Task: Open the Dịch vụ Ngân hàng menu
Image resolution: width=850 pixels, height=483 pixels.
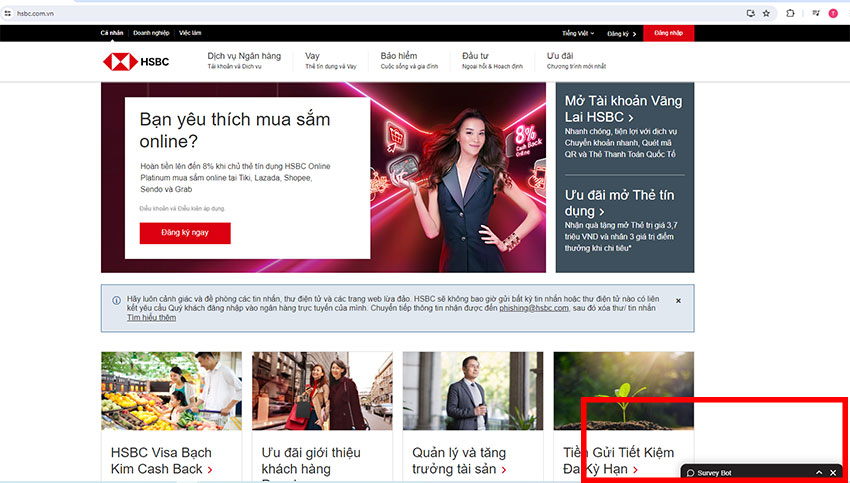Action: pos(244,61)
